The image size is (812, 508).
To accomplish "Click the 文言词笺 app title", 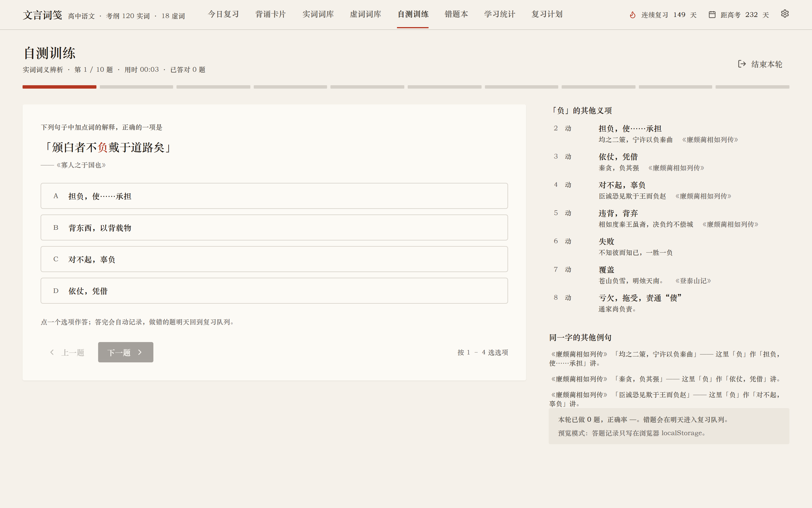I will (x=42, y=15).
